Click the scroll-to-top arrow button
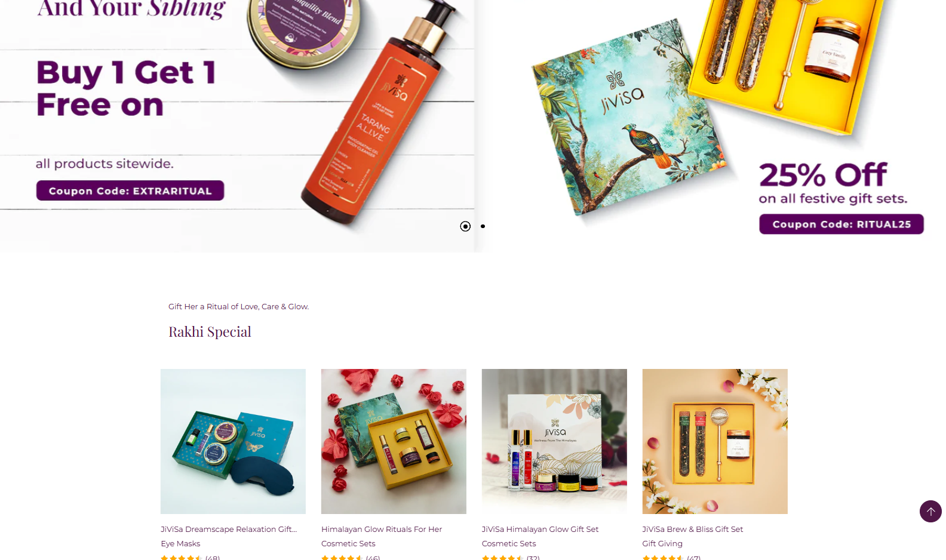The width and height of the screenshot is (946, 560). (930, 511)
